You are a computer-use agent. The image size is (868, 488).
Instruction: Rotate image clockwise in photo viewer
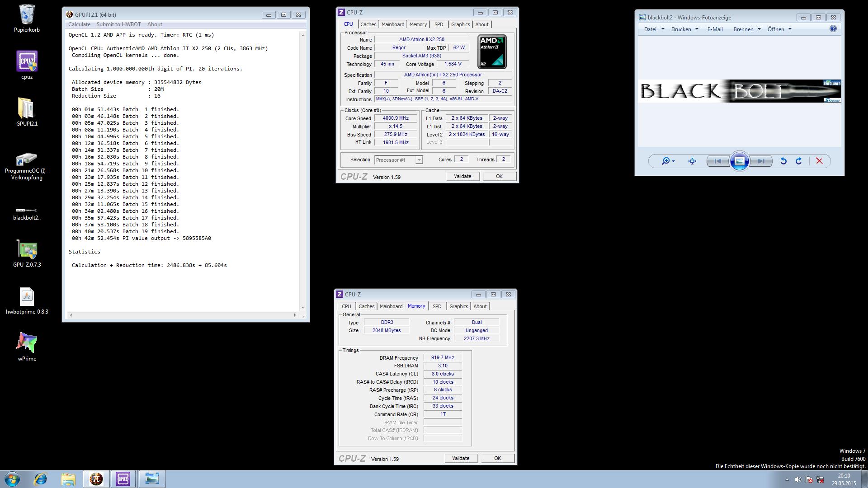[799, 161]
